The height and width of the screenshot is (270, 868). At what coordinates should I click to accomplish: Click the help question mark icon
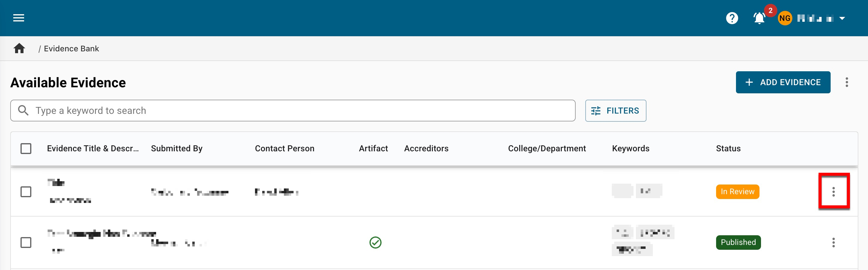point(731,18)
